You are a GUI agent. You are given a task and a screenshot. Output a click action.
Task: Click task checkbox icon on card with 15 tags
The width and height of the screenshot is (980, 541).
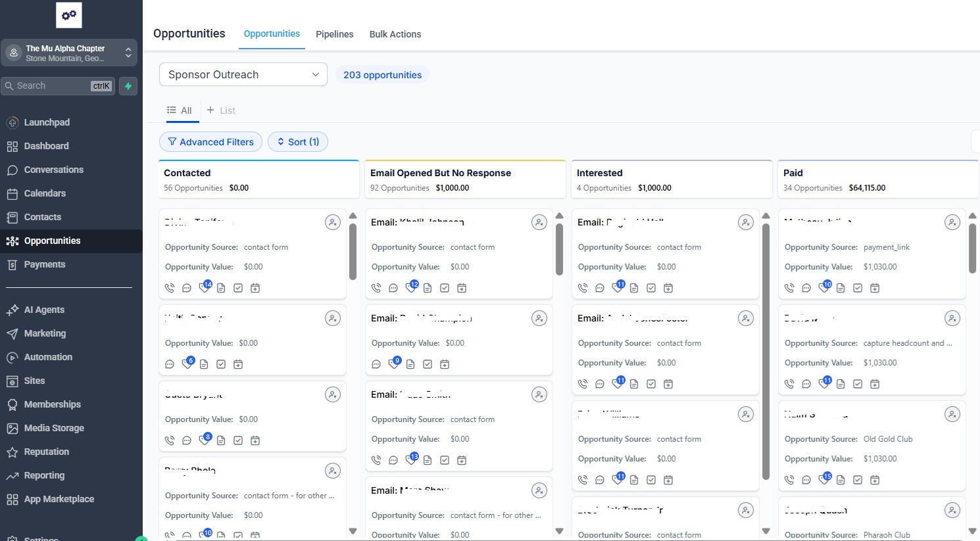(x=858, y=480)
